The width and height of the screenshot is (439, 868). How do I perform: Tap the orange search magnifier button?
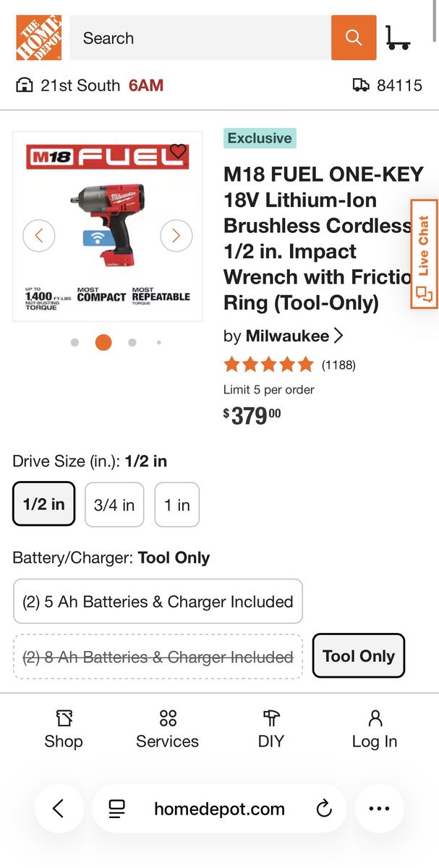(354, 38)
